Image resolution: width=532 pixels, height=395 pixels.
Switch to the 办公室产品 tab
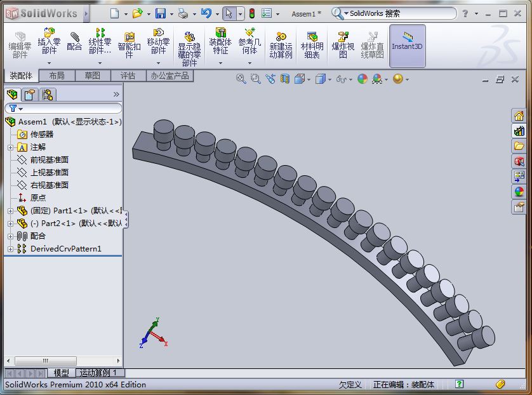[170, 76]
